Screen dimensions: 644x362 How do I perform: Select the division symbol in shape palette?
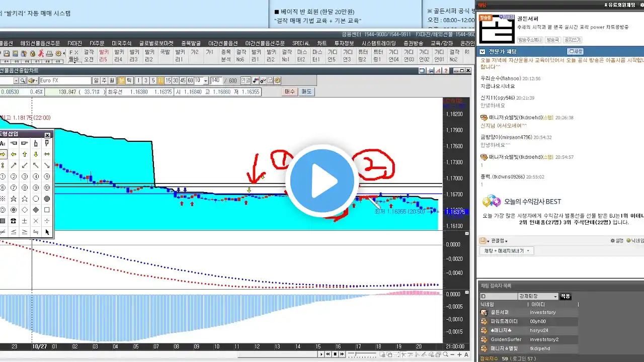tap(47, 221)
